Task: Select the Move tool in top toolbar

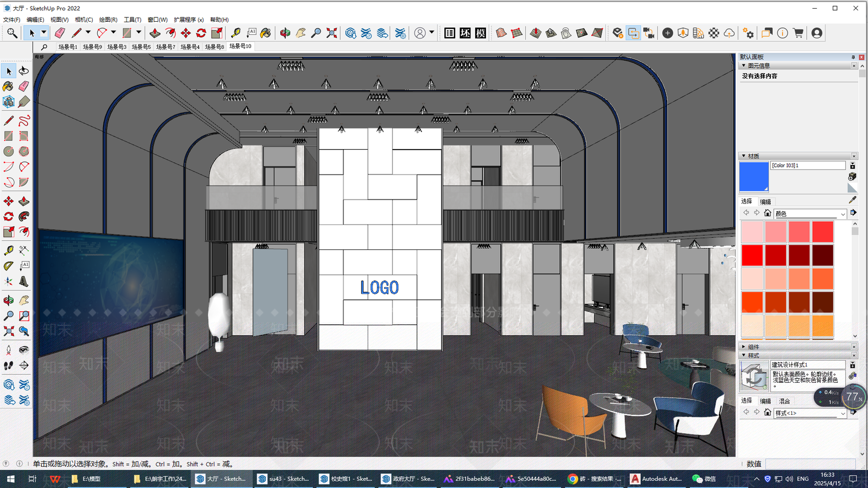Action: pyautogui.click(x=186, y=33)
